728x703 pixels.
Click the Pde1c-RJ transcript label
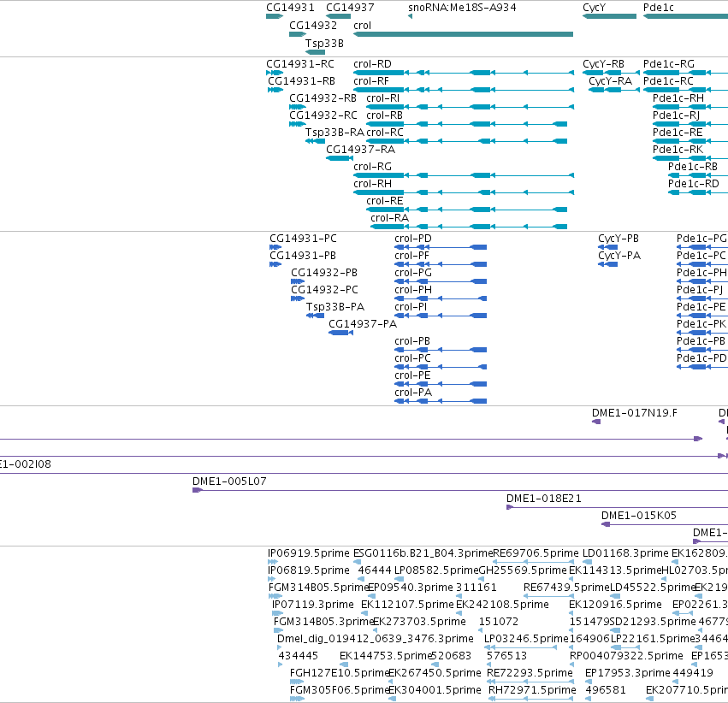click(x=676, y=115)
